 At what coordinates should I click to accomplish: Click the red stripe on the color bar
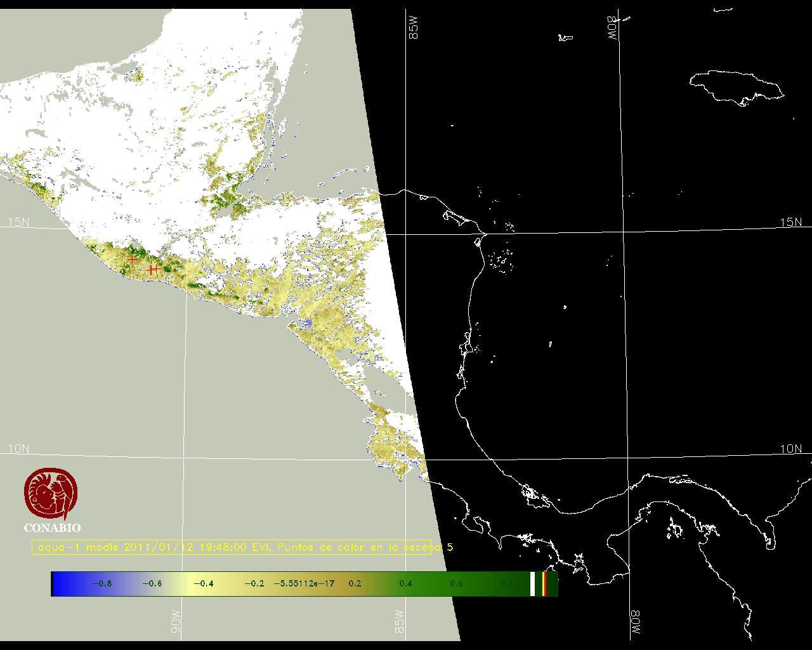(544, 583)
